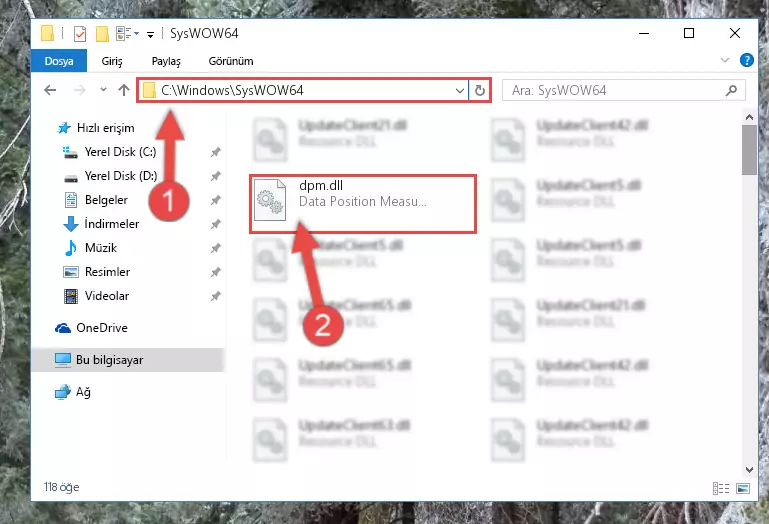
Task: Click the pin icon next to Müzik
Action: point(215,248)
